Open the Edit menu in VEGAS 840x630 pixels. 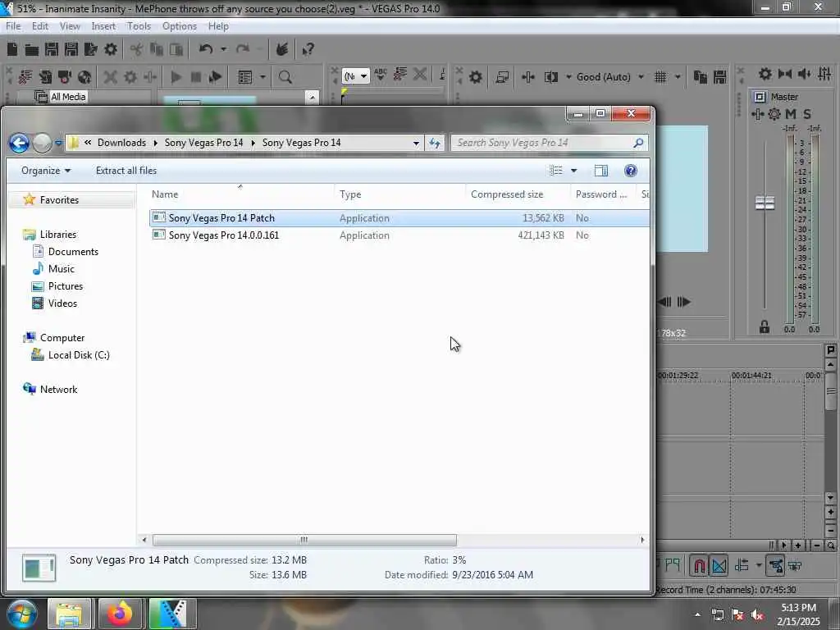39,25
